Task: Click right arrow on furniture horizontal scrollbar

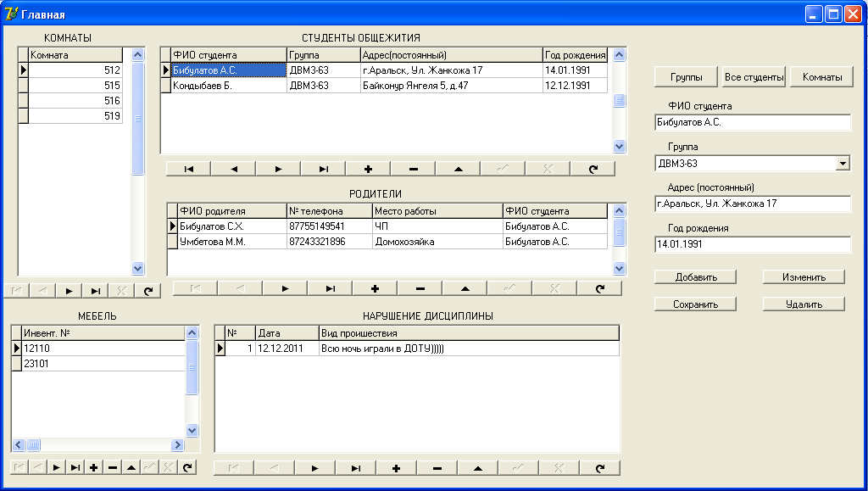Action: [177, 444]
